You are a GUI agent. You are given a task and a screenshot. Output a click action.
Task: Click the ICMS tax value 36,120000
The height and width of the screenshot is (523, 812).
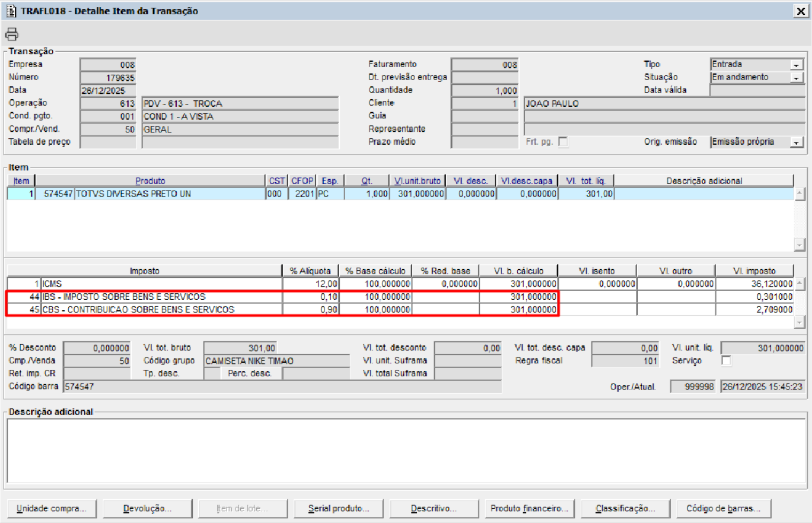click(x=755, y=284)
